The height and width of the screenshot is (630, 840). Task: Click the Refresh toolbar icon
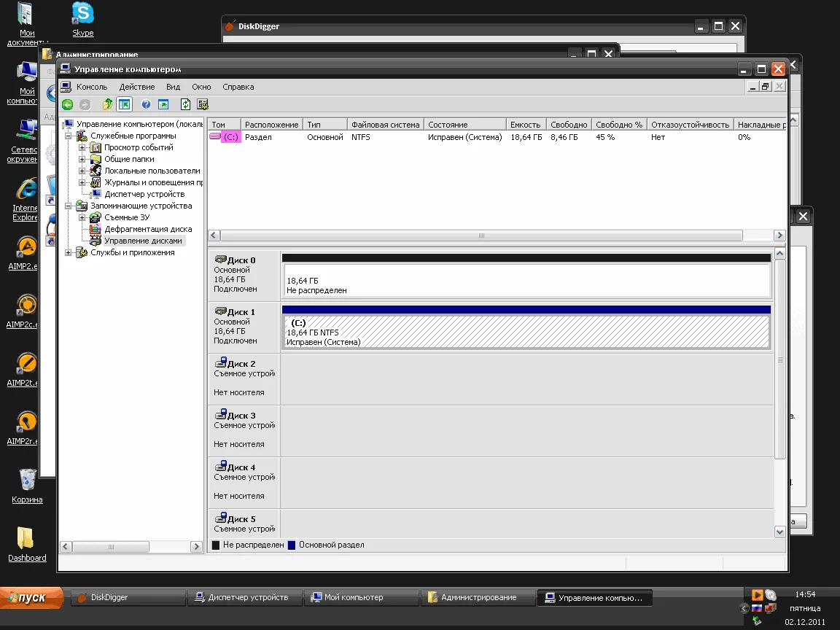pos(185,104)
